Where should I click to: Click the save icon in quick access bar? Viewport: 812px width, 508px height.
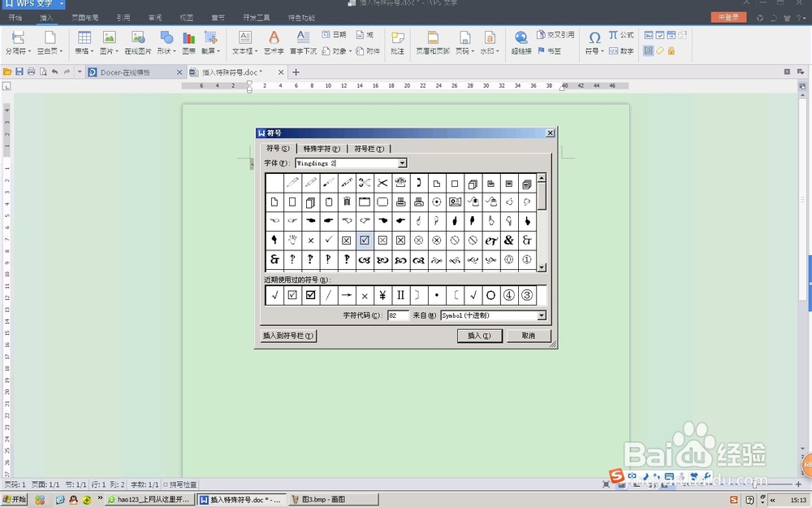pyautogui.click(x=19, y=72)
